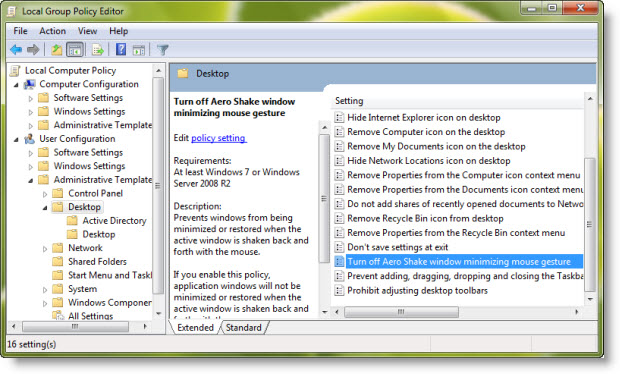Click the All Settings icon in tree
This screenshot has height=374, width=620.
(x=58, y=315)
